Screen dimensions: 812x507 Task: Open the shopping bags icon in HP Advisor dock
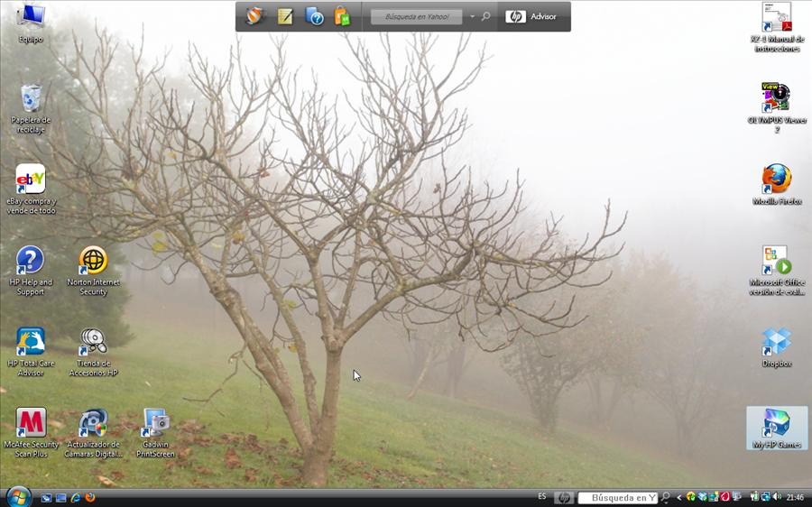coord(342,16)
